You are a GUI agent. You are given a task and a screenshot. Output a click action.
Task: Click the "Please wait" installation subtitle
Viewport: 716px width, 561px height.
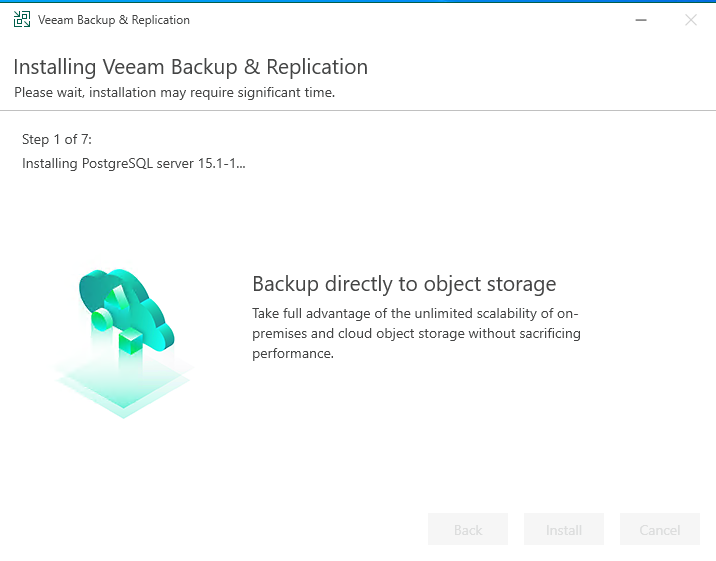click(174, 93)
